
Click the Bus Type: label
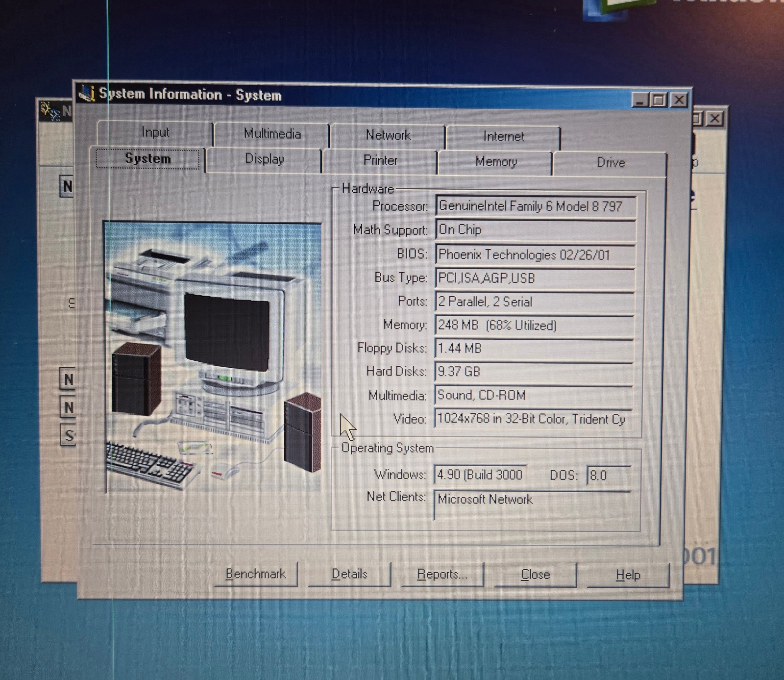pos(400,278)
